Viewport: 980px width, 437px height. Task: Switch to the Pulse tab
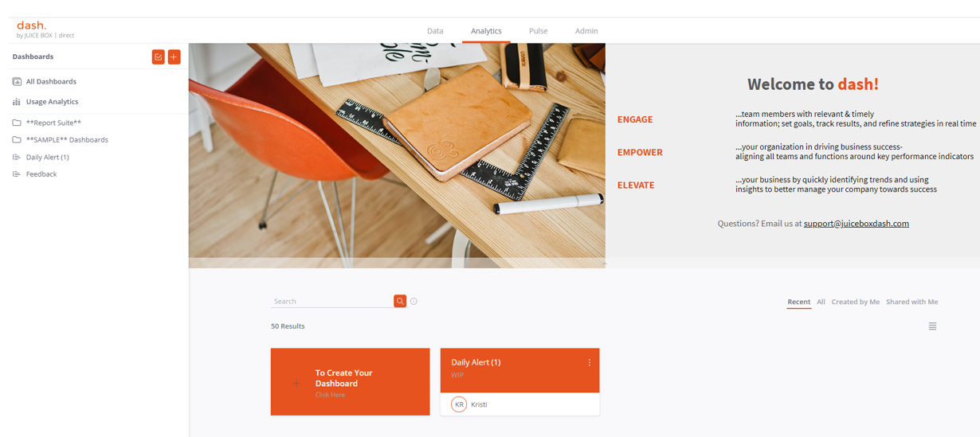coord(538,31)
